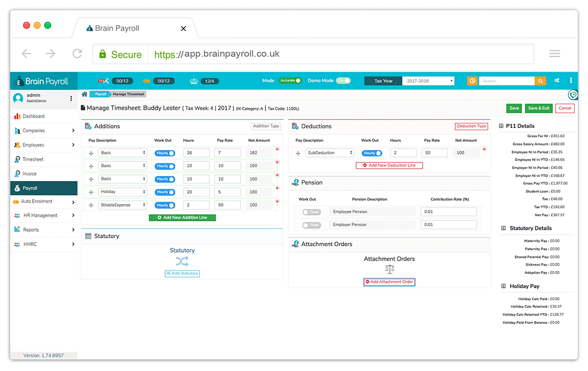Click the Addition Type button

click(266, 127)
